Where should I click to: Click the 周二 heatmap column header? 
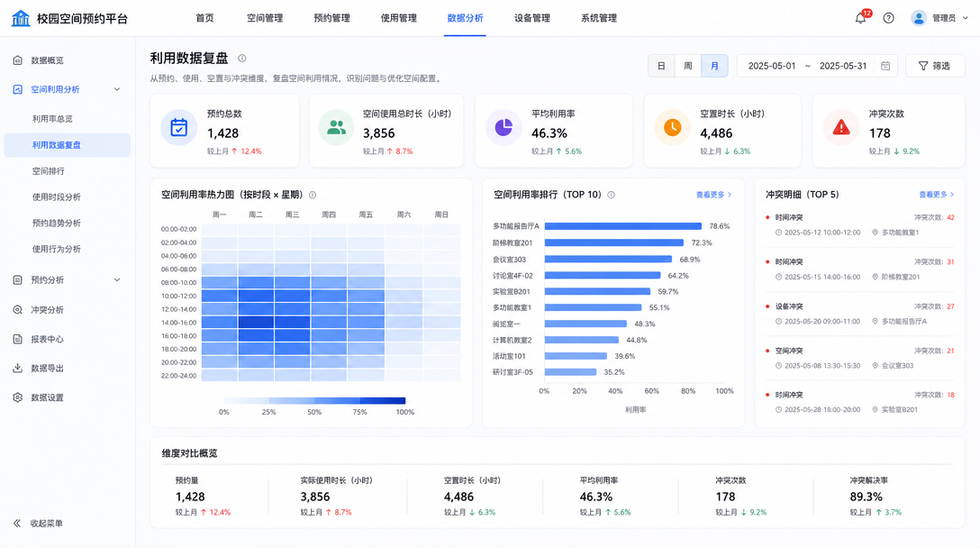click(x=256, y=215)
